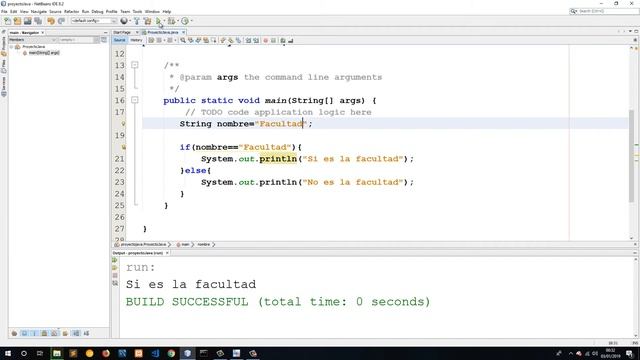Toggle the History view button
The image size is (640, 360).
[136, 40]
